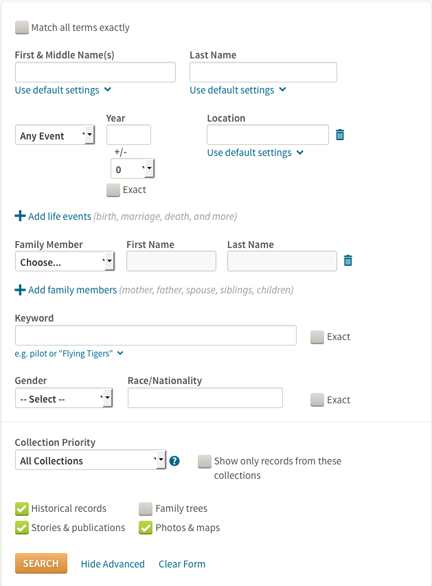The image size is (432, 586).
Task: Tick Show only records from these collections
Action: [204, 462]
